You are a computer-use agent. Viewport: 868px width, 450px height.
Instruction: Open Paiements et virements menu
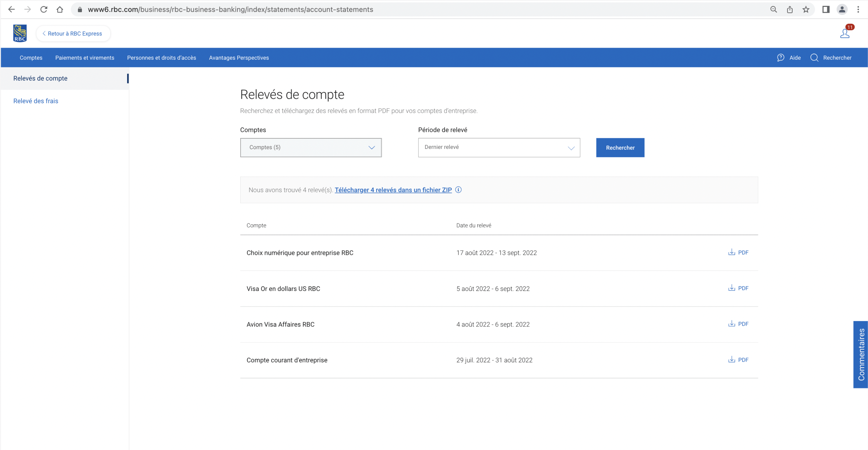coord(84,58)
